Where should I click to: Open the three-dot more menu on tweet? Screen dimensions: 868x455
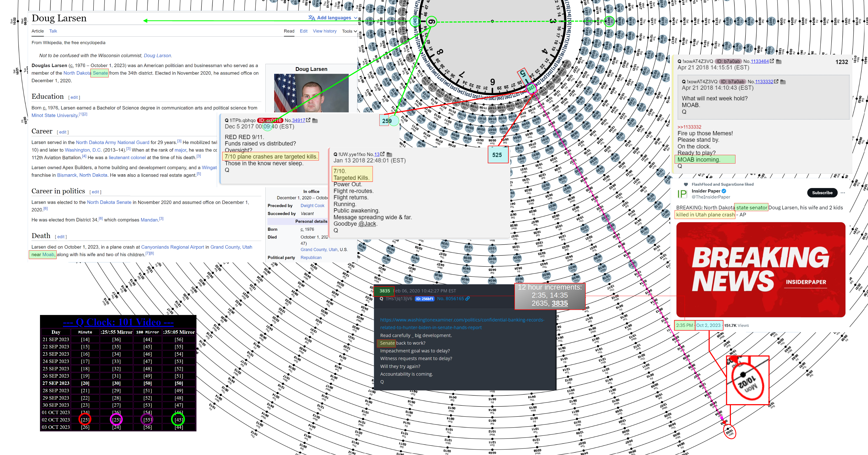(x=843, y=193)
